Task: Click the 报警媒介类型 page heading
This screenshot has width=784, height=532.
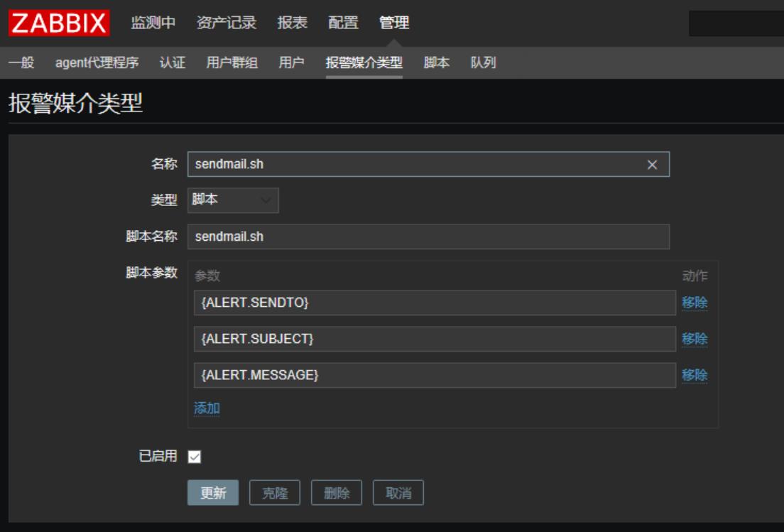Action: tap(75, 104)
